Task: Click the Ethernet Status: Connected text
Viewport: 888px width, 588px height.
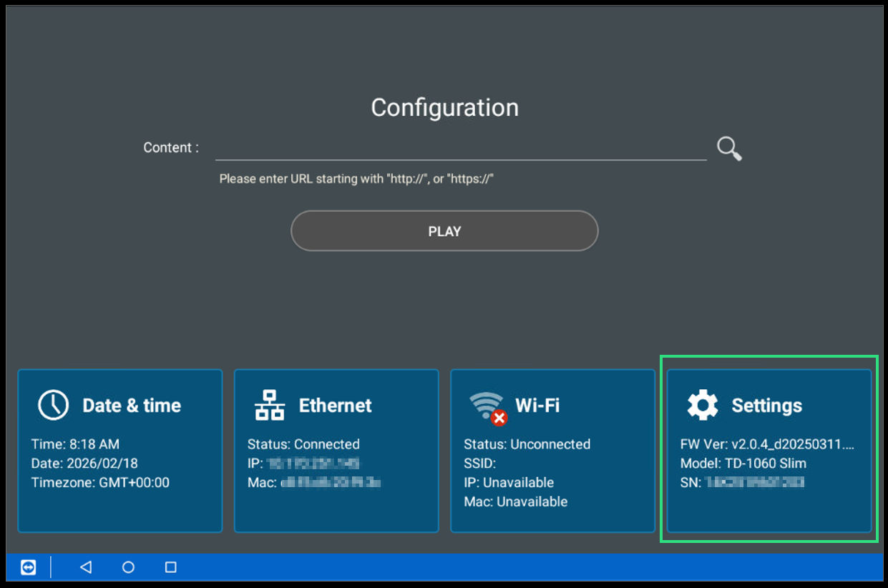Action: tap(303, 444)
